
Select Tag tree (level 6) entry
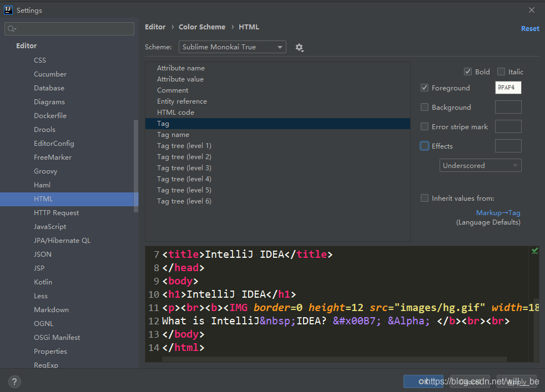coord(277,201)
